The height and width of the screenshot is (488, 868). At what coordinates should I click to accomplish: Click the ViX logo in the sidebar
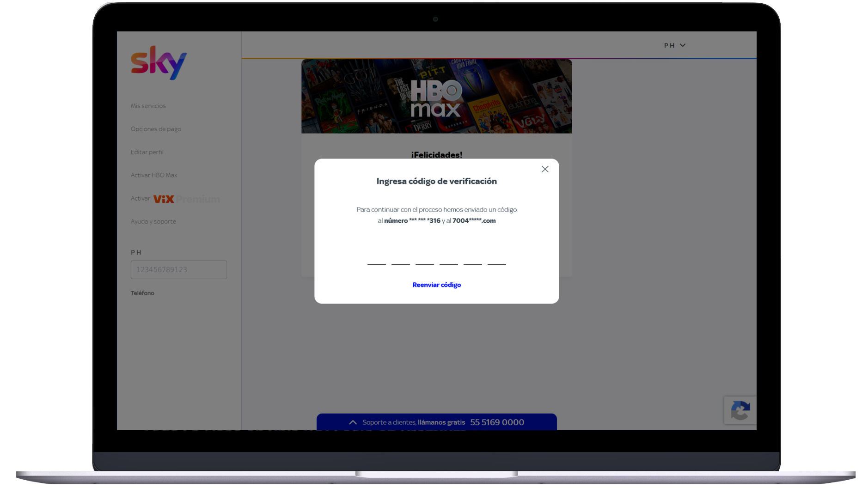tap(164, 199)
